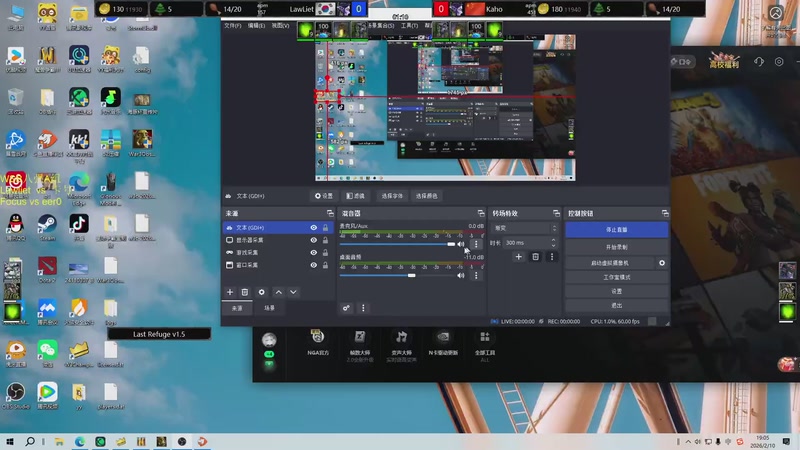Viewport: 800px width, 450px height.
Task: Click 开始录制 start recording button
Action: (x=616, y=247)
